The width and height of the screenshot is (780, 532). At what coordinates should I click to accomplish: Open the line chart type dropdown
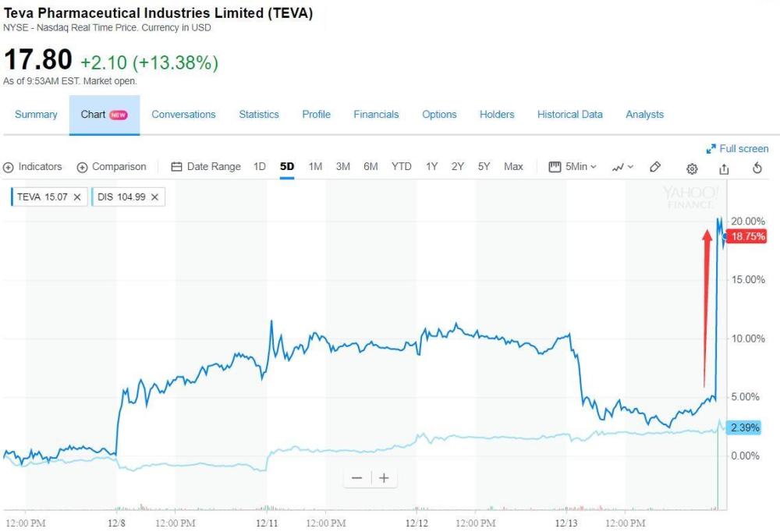622,167
